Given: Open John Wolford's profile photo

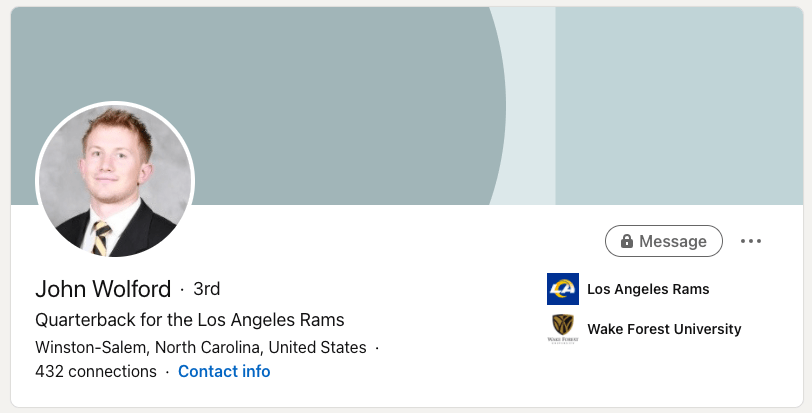Looking at the screenshot, I should [115, 181].
